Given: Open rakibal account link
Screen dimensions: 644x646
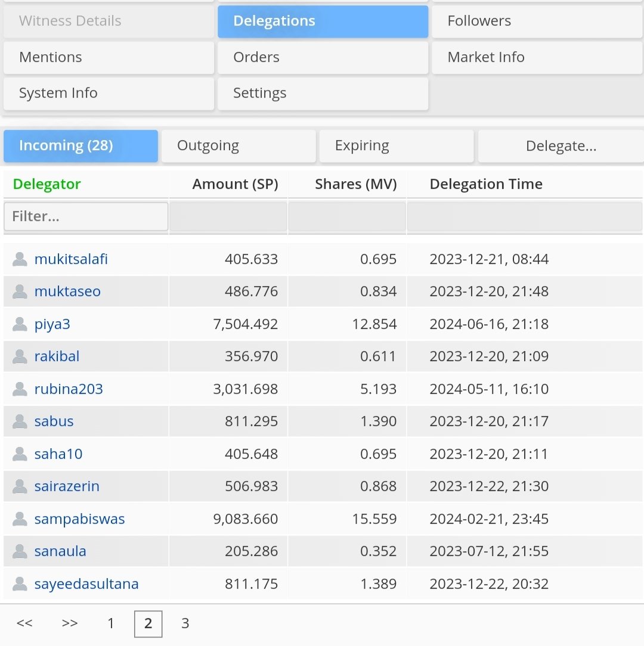Looking at the screenshot, I should [57, 356].
